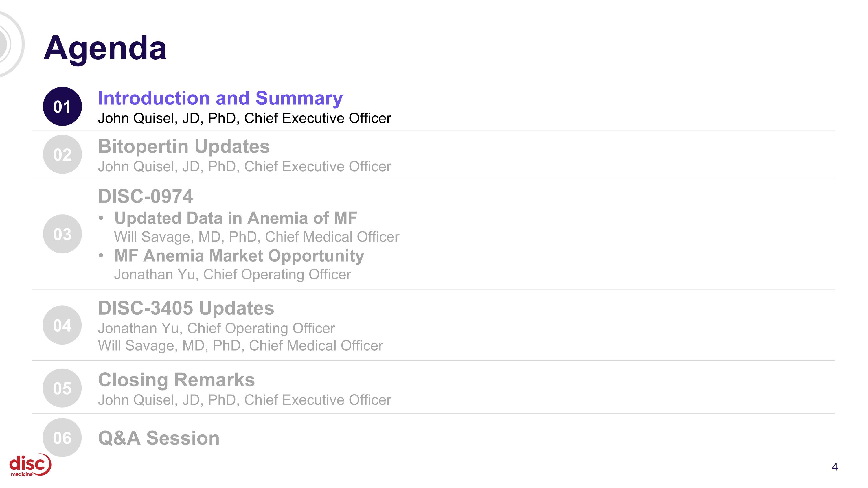
Task: Click the Disc Medicine logo
Action: click(30, 465)
